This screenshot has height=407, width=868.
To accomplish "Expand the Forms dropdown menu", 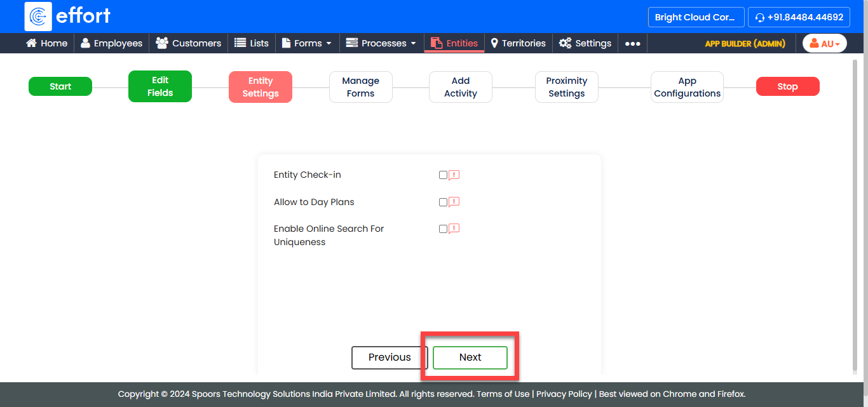I will (307, 43).
